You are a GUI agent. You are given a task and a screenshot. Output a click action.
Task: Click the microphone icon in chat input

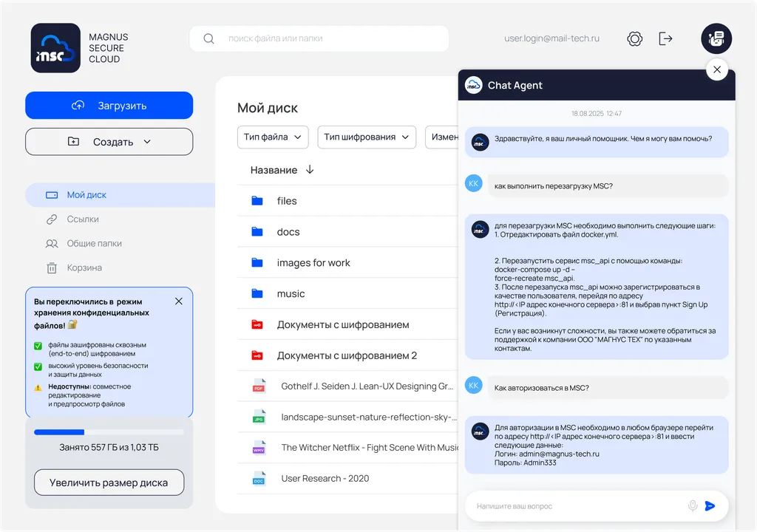692,505
